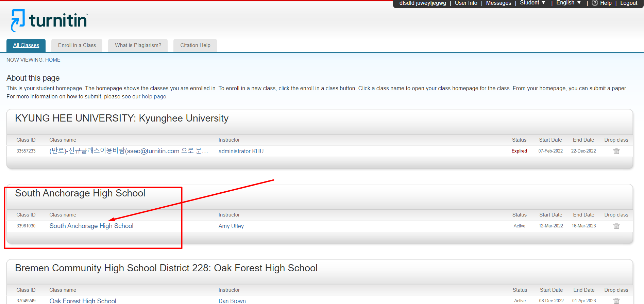Click start date 12-Mar-2022

(551, 226)
